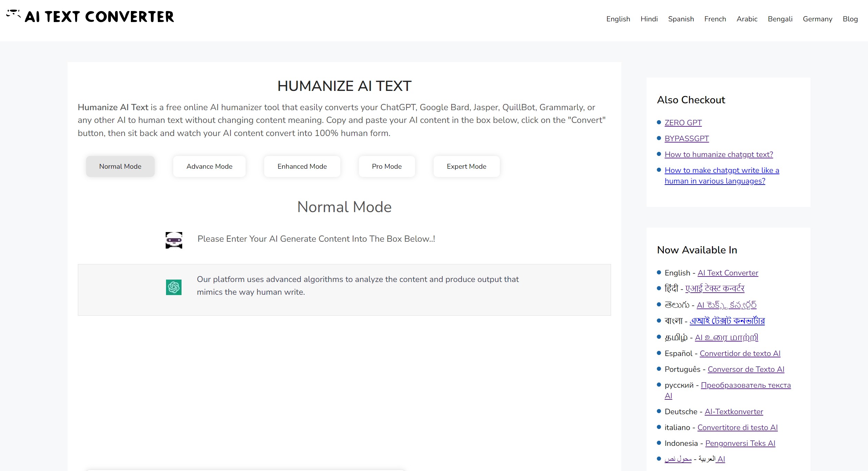Image resolution: width=868 pixels, height=471 pixels.
Task: Open the Convertidor de texto AI link
Action: (740, 353)
